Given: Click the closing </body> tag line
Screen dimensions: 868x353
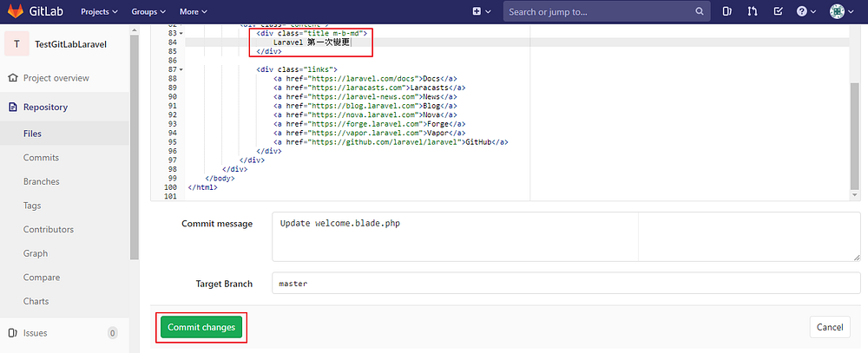Looking at the screenshot, I should 220,179.
